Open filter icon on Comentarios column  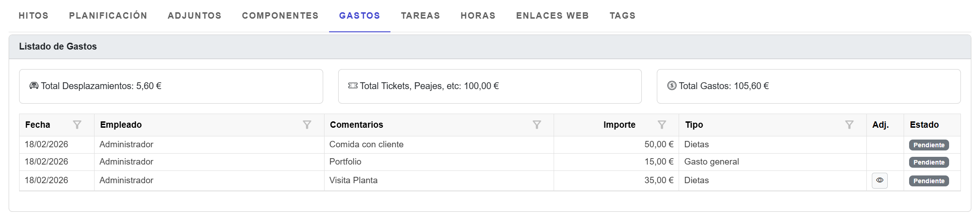pyautogui.click(x=537, y=125)
